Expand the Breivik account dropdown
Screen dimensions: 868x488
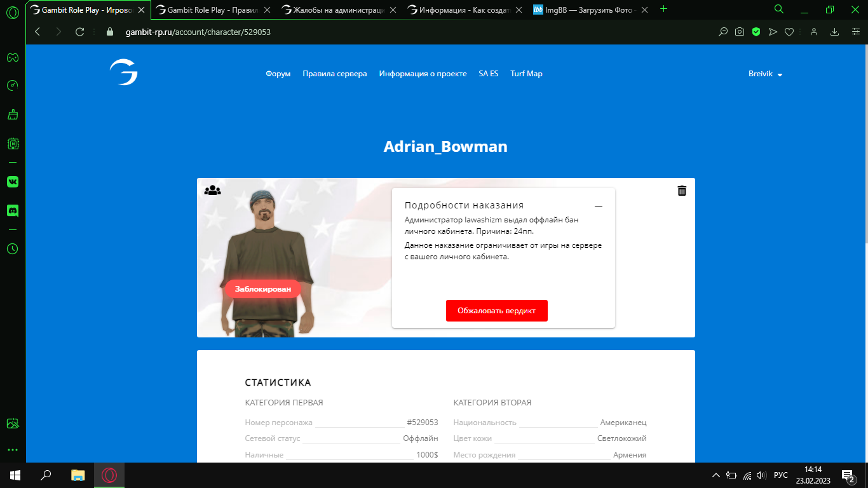(x=765, y=74)
